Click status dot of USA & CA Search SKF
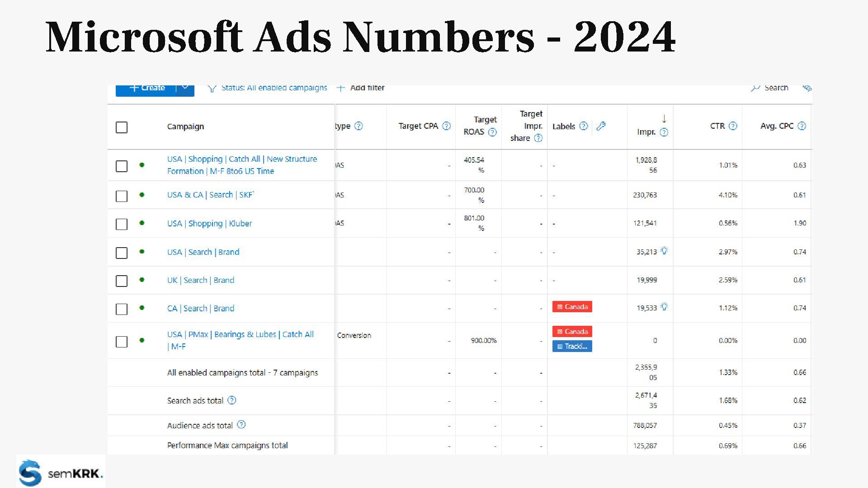This screenshot has height=488, width=868. coord(142,195)
